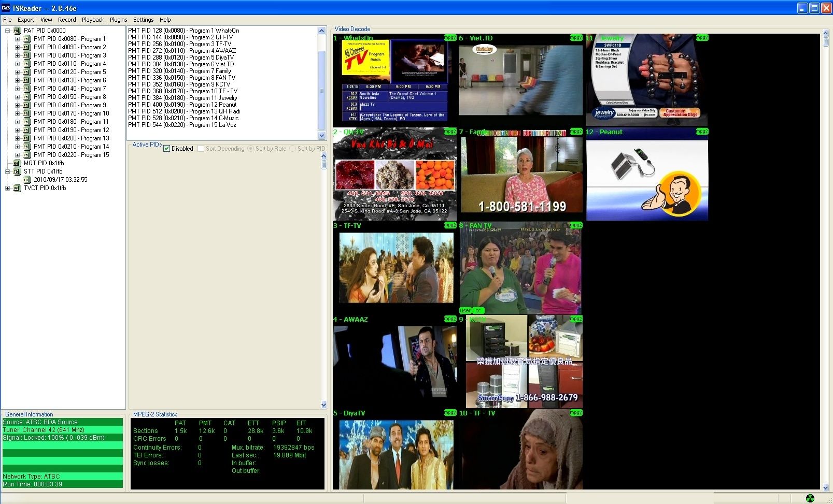
Task: Click the Video Decode panel scroll down arrow
Action: click(826, 487)
